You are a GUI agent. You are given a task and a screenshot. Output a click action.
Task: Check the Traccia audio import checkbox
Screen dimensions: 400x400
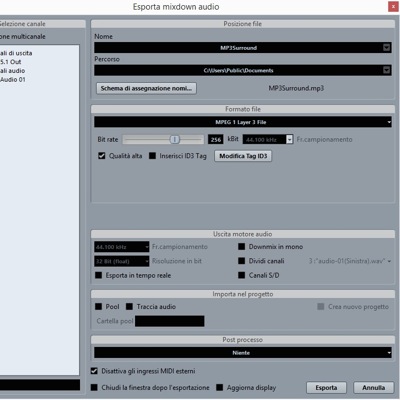(x=129, y=307)
